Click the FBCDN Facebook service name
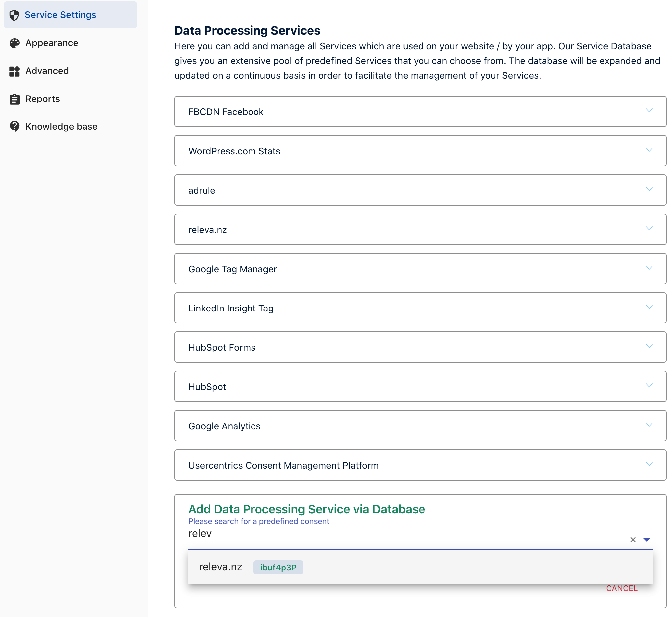Image resolution: width=672 pixels, height=617 pixels. coord(226,112)
